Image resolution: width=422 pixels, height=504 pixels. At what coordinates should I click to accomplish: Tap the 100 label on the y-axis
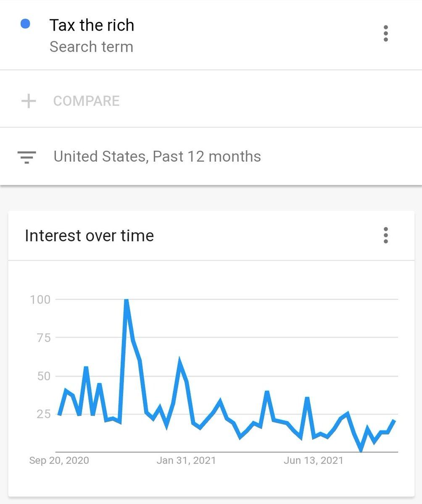pyautogui.click(x=40, y=299)
